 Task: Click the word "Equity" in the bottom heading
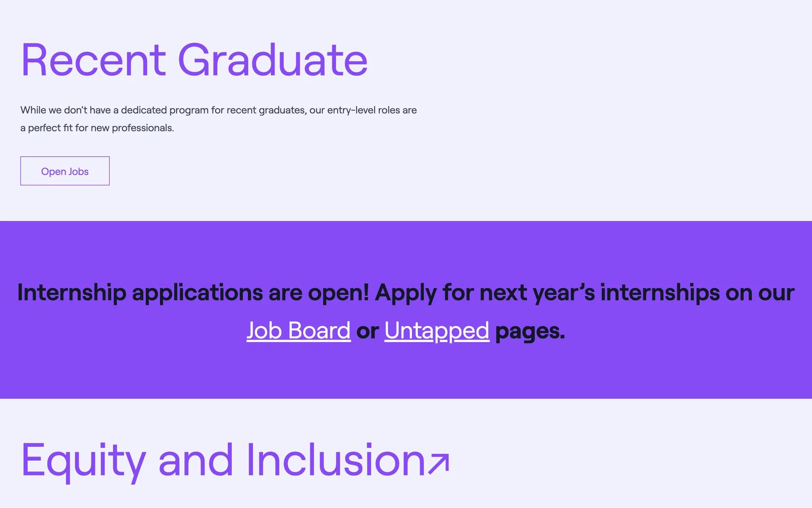click(x=84, y=460)
